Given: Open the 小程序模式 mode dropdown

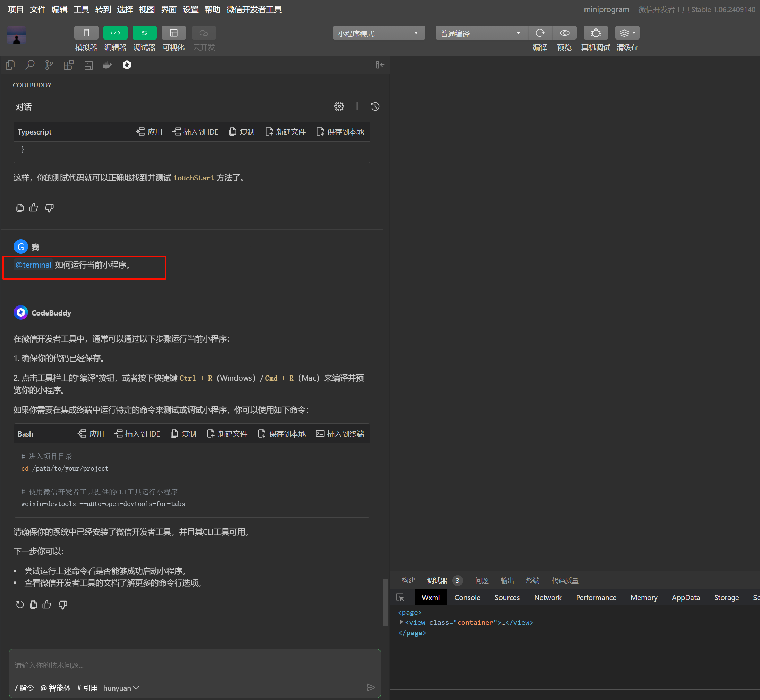Looking at the screenshot, I should 378,33.
